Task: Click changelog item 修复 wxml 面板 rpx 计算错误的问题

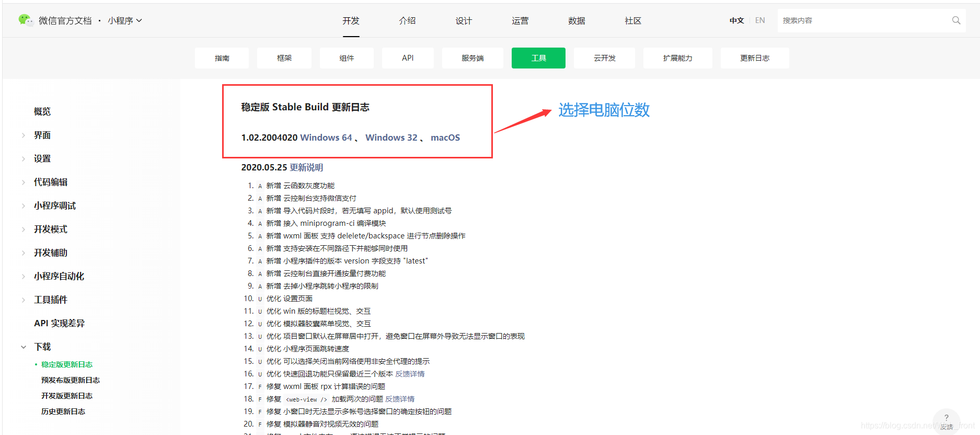Action: point(326,386)
